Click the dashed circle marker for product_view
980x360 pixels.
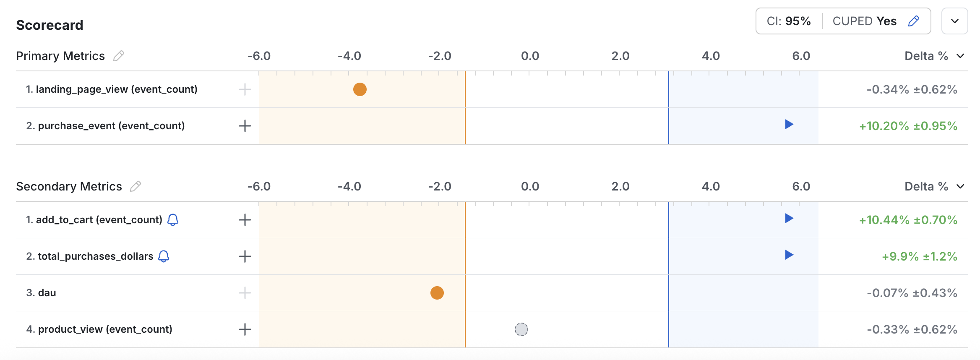[521, 330]
